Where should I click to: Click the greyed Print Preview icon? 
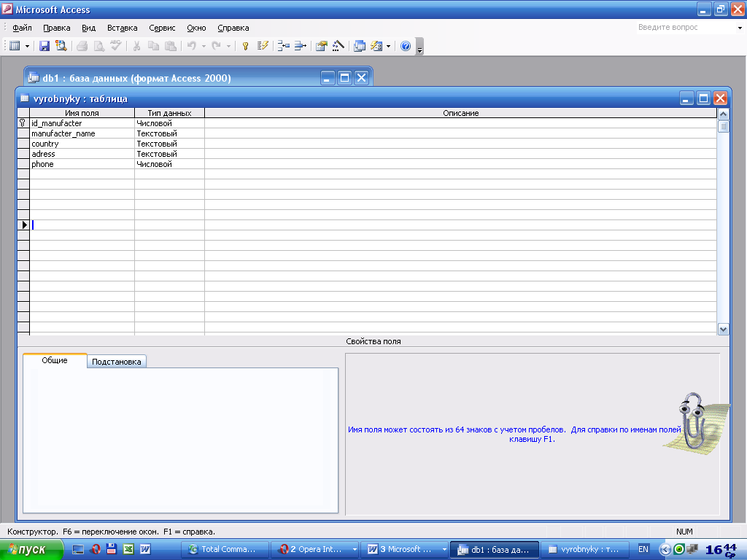[98, 46]
